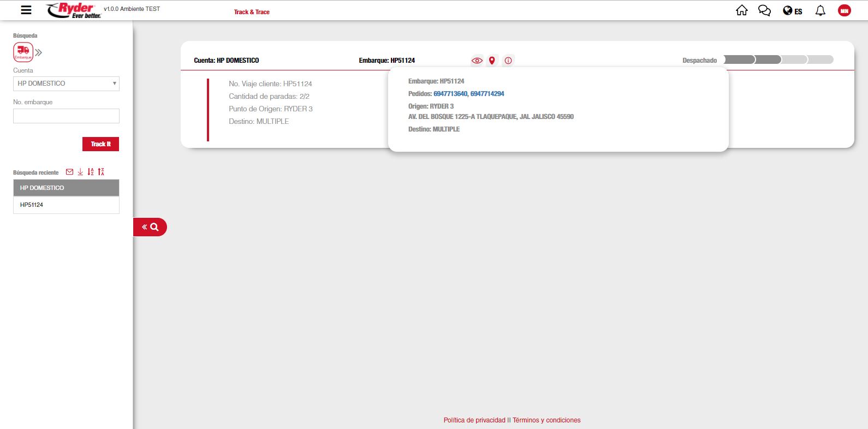868x429 pixels.
Task: Sort recent searches Z to A
Action: (101, 172)
